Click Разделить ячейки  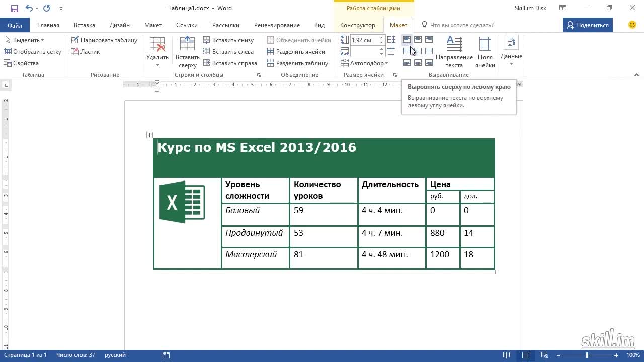point(296,52)
